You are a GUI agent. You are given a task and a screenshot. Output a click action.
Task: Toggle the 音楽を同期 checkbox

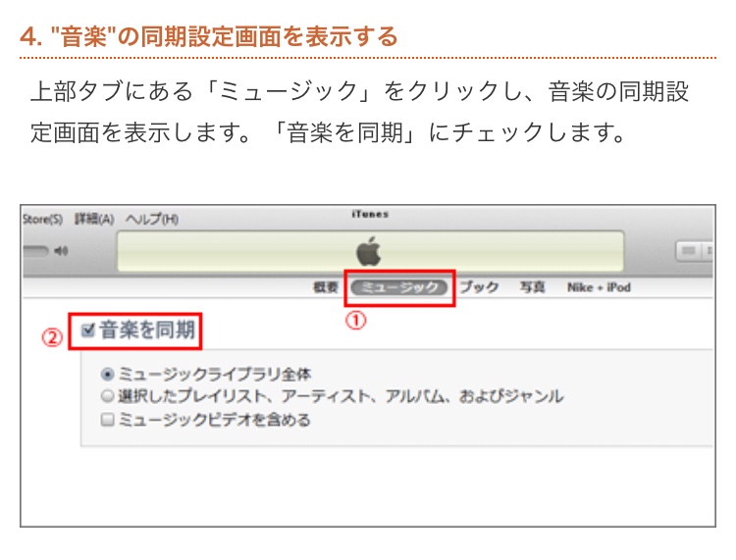pos(87,331)
